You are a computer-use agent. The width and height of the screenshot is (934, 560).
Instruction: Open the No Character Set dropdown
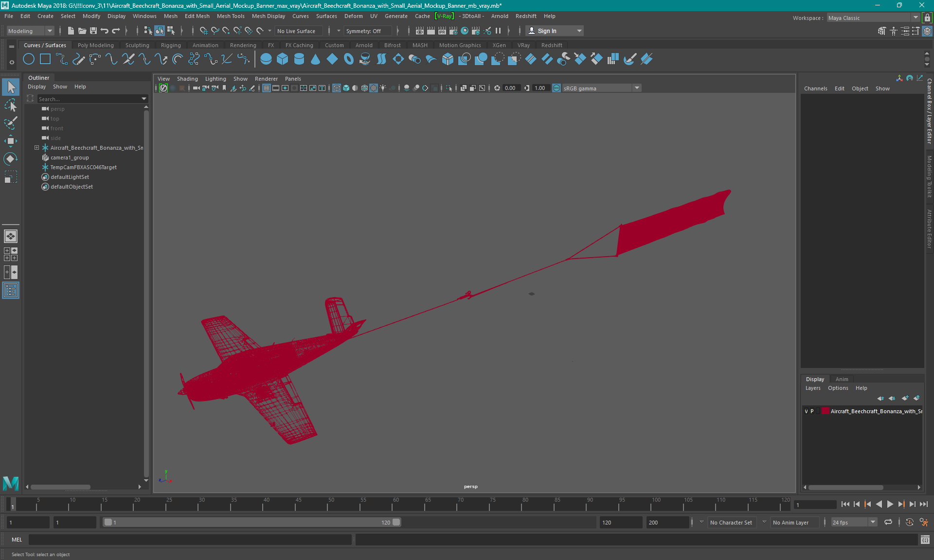point(731,523)
